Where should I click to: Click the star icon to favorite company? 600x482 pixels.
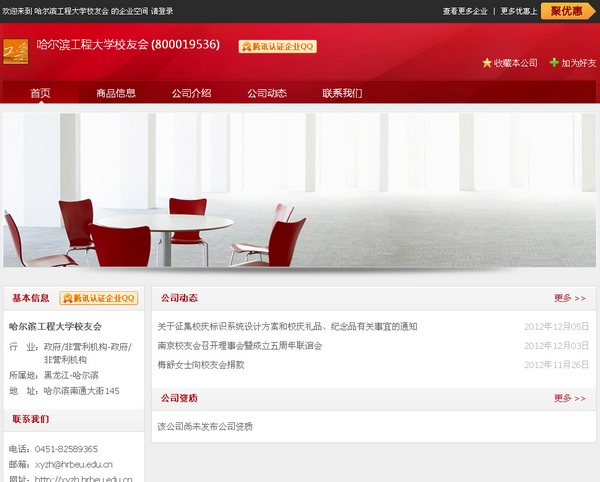point(487,63)
